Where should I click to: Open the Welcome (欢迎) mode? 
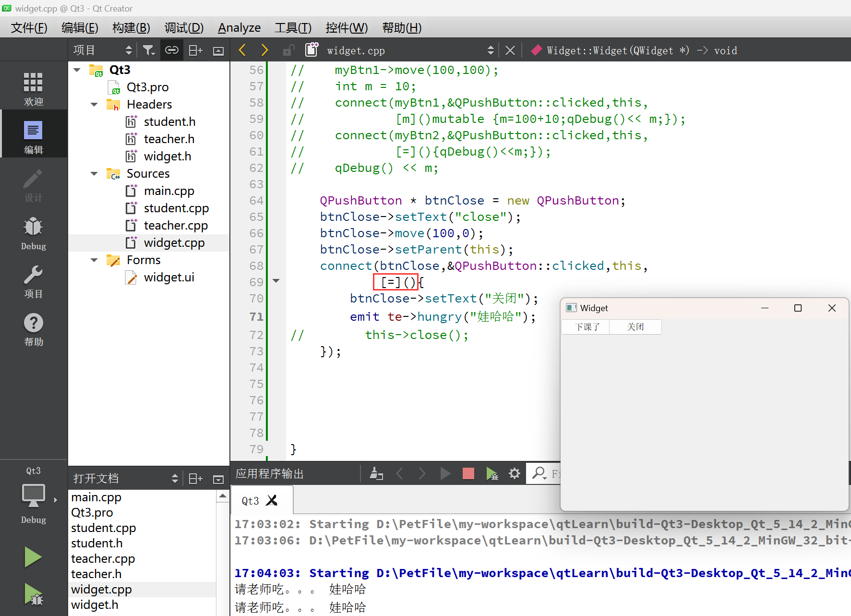(x=33, y=88)
